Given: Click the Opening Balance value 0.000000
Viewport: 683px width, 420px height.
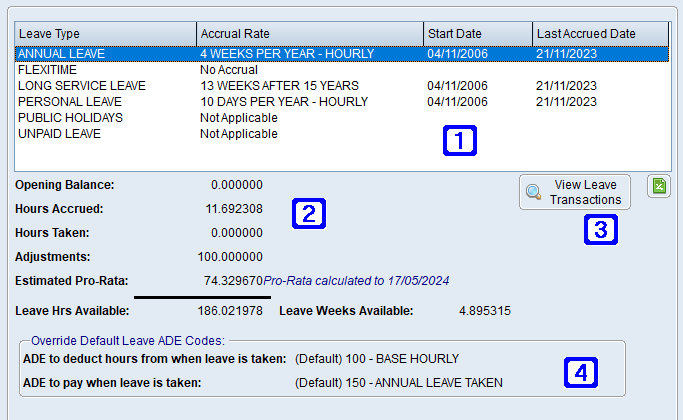Looking at the screenshot, I should click(x=237, y=185).
